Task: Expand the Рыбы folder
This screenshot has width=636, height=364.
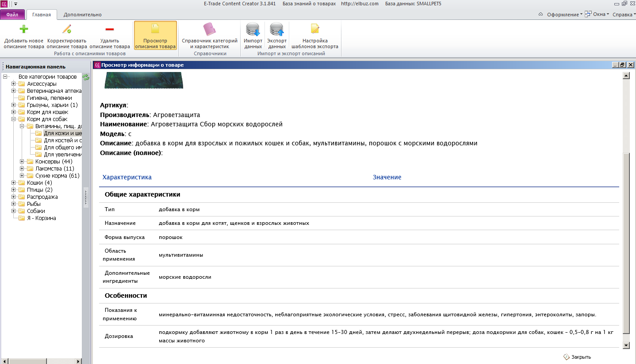Action: click(x=14, y=204)
